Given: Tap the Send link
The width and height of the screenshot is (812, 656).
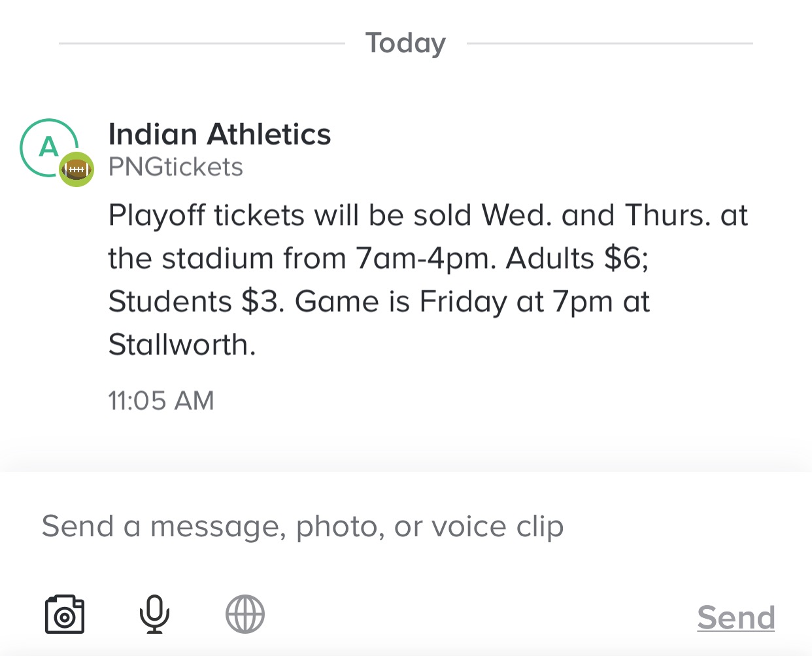Looking at the screenshot, I should pyautogui.click(x=736, y=617).
